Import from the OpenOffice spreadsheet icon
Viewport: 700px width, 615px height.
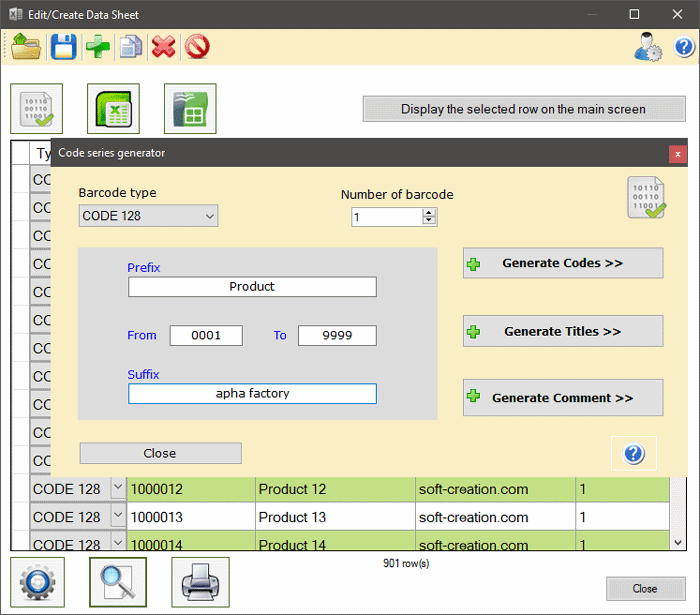click(x=190, y=108)
